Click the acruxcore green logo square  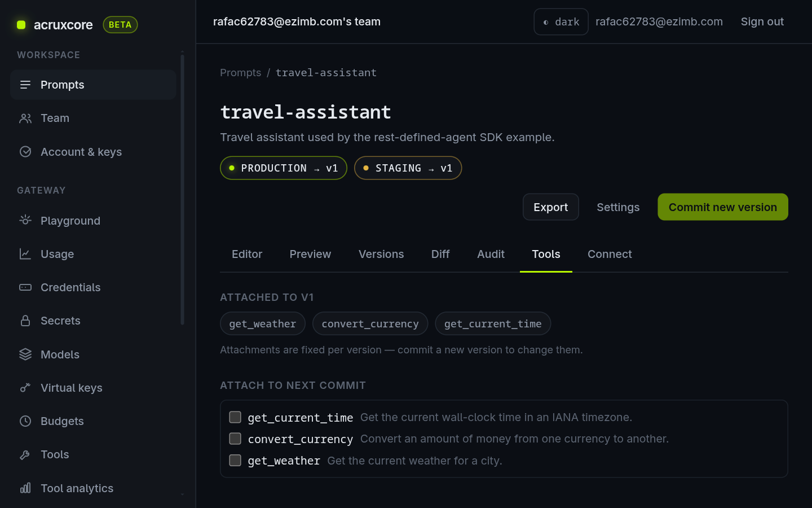tap(21, 24)
